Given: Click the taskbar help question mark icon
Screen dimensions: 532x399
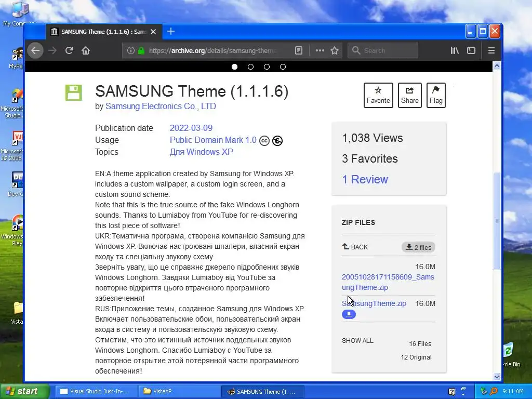Looking at the screenshot, I should point(451,392).
